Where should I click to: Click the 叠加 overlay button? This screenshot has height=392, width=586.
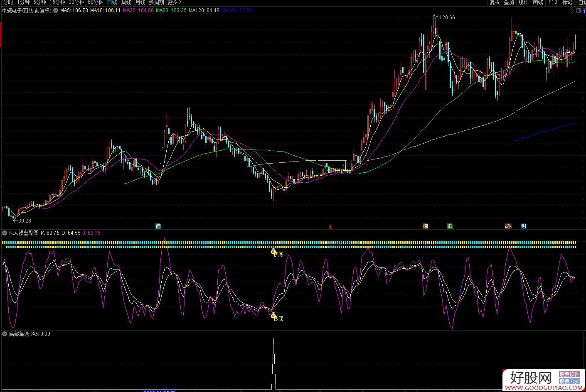(509, 2)
